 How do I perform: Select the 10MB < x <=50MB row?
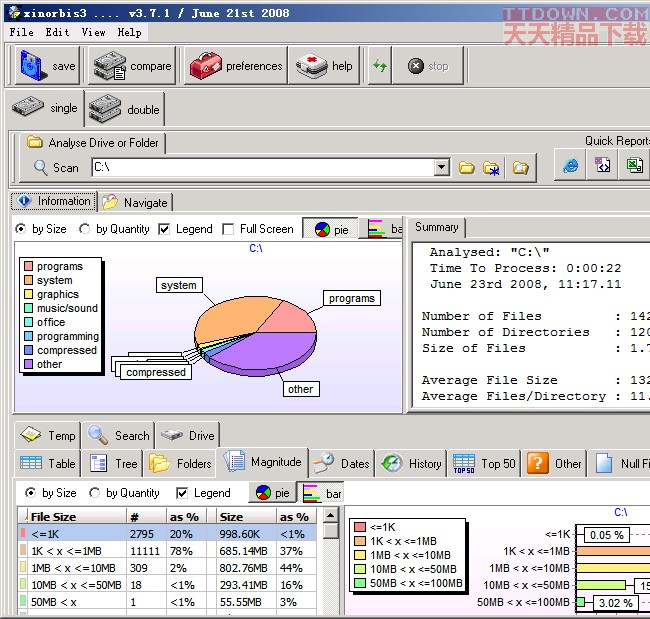point(167,585)
